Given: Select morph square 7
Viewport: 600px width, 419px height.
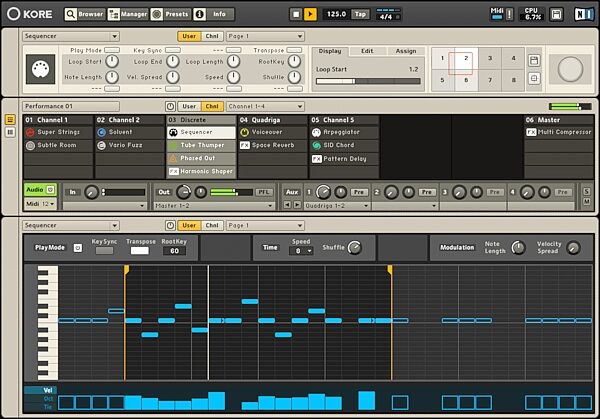Looking at the screenshot, I should click(490, 80).
